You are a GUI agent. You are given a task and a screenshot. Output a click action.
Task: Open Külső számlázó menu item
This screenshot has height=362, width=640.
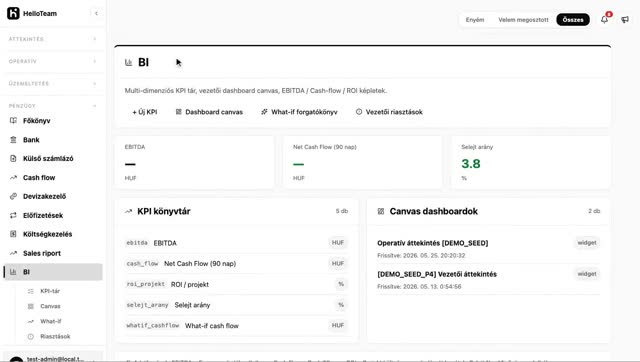pyautogui.click(x=53, y=158)
